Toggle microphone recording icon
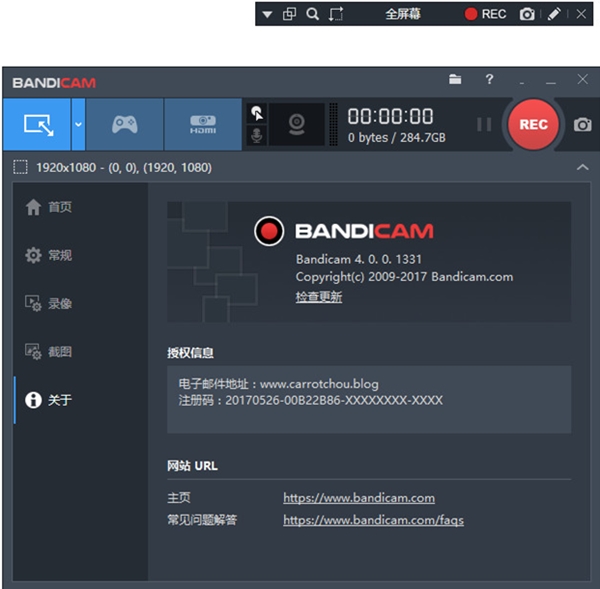This screenshot has height=589, width=600. [257, 135]
